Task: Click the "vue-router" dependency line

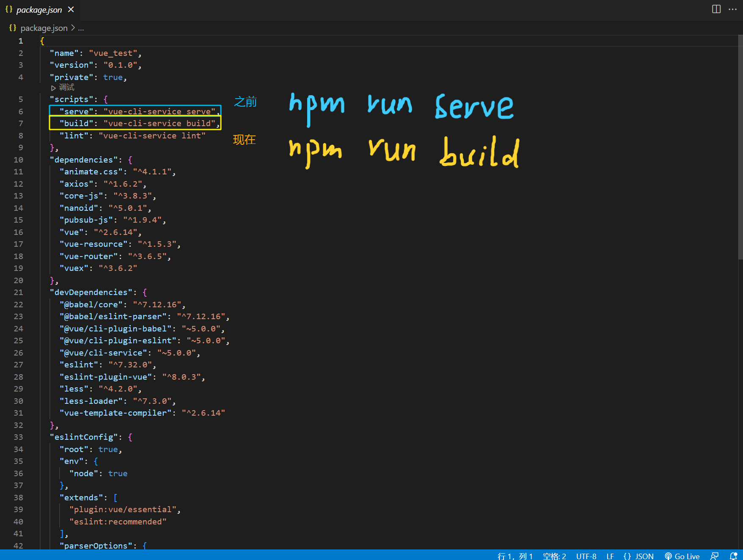Action: [x=115, y=256]
